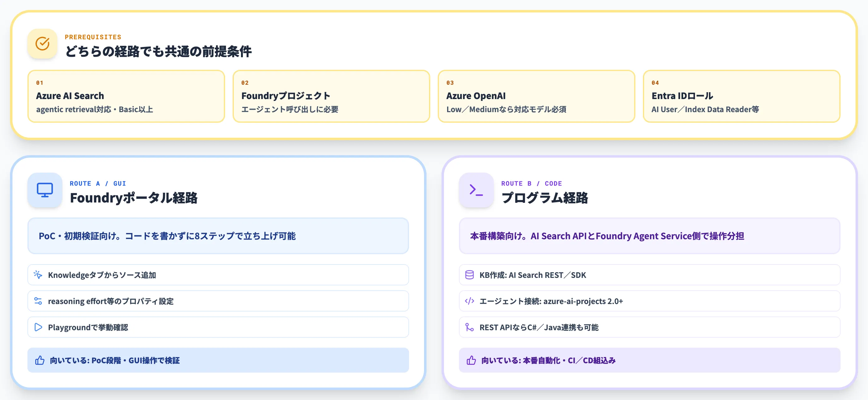Click the key icon beside REST APIならC#連携
This screenshot has width=868, height=400.
[x=469, y=327]
